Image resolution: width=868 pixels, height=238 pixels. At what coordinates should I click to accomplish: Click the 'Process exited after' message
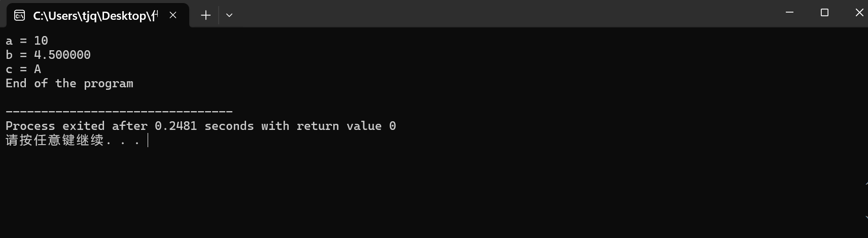pos(77,126)
